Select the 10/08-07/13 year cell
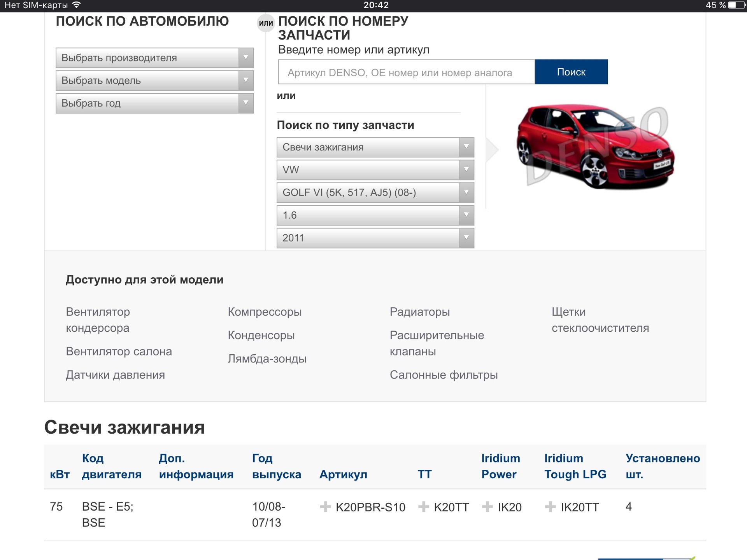 point(268,514)
